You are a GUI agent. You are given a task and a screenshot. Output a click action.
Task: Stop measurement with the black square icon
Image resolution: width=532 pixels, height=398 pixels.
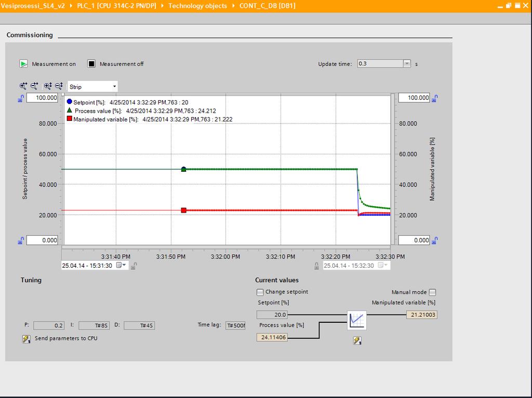(x=91, y=64)
